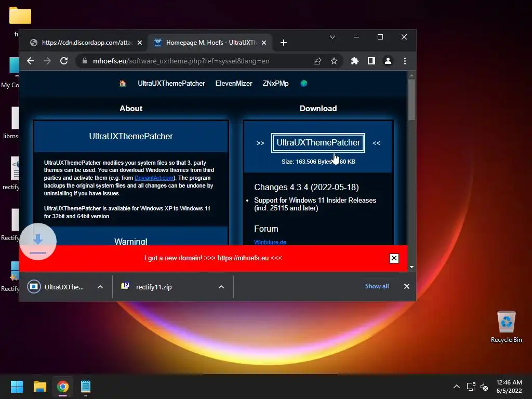Screen dimensions: 532x399
Task: Open ElevenMizer nav menu item
Action: (234, 84)
